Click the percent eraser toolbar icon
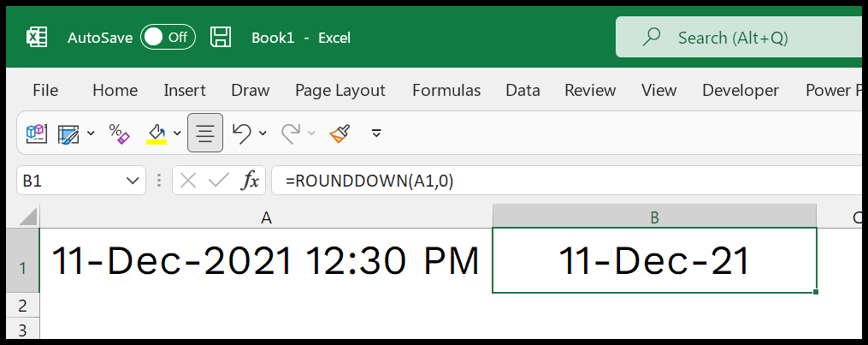The image size is (868, 345). pyautogui.click(x=119, y=133)
